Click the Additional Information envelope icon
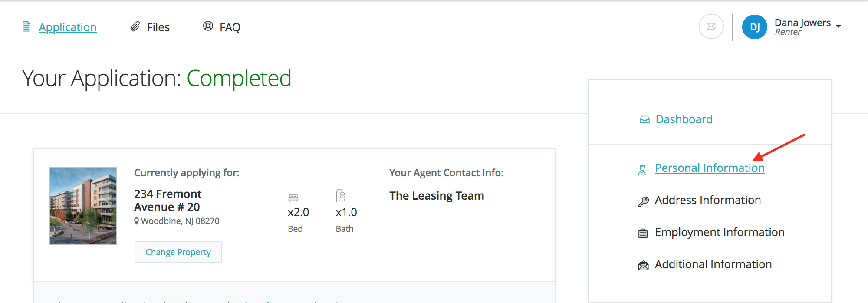The image size is (868, 303). click(x=643, y=266)
